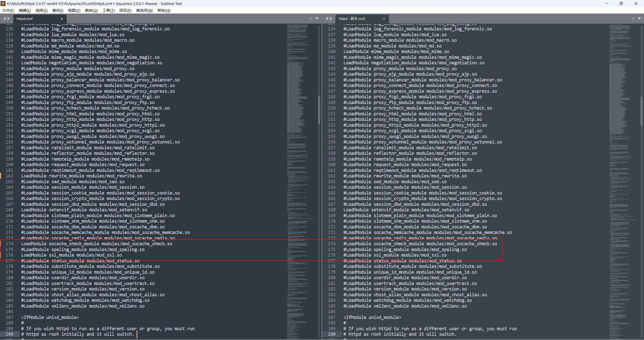Switch to httpd.conf tab
Viewport: 644px width, 340px height.
[25, 19]
